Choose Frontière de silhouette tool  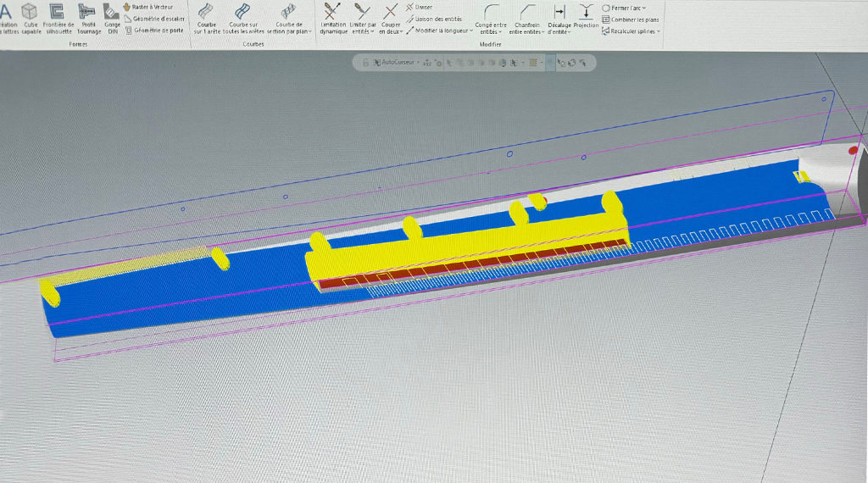coord(58,19)
